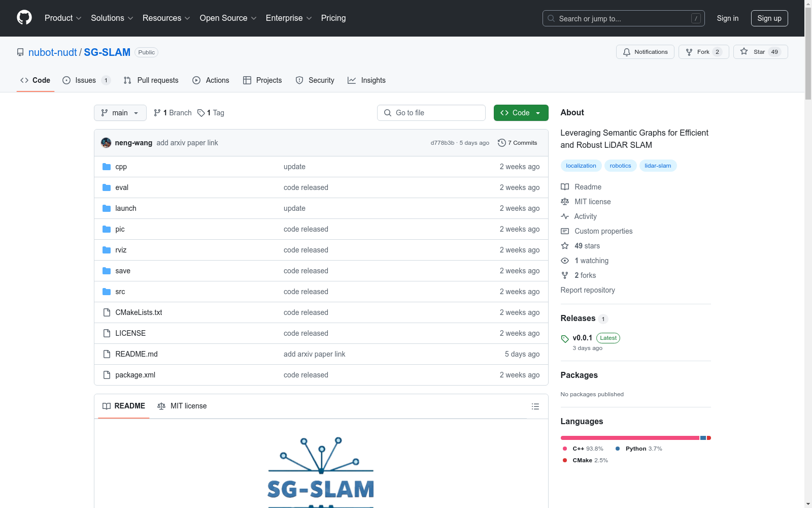This screenshot has height=508, width=812.
Task: View the 7 Commits history
Action: pos(518,143)
